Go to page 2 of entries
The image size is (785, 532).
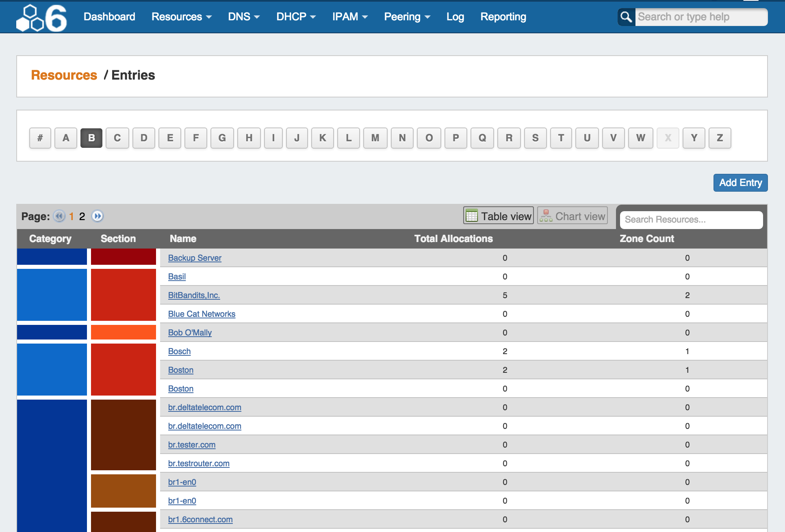click(x=82, y=216)
